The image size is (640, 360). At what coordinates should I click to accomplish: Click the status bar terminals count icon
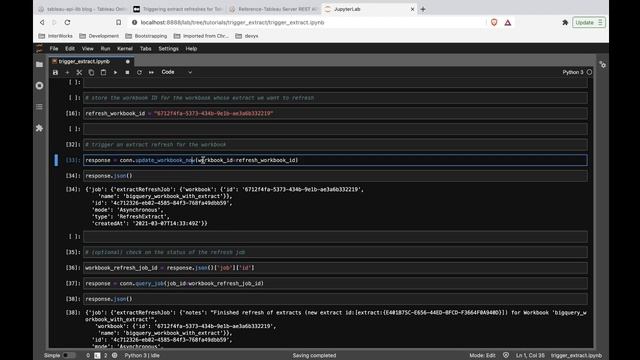pyautogui.click(x=97, y=356)
